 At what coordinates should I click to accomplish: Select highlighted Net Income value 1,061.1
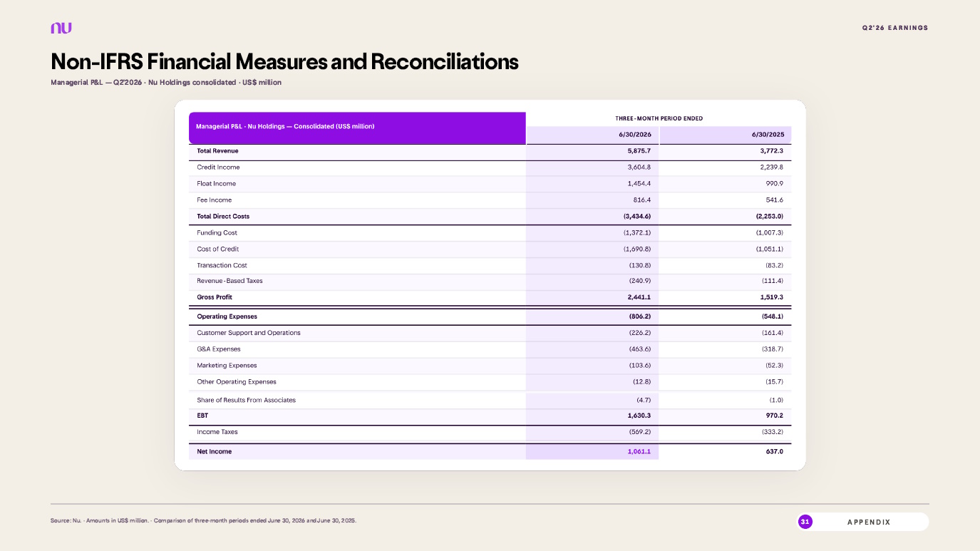[x=639, y=452]
